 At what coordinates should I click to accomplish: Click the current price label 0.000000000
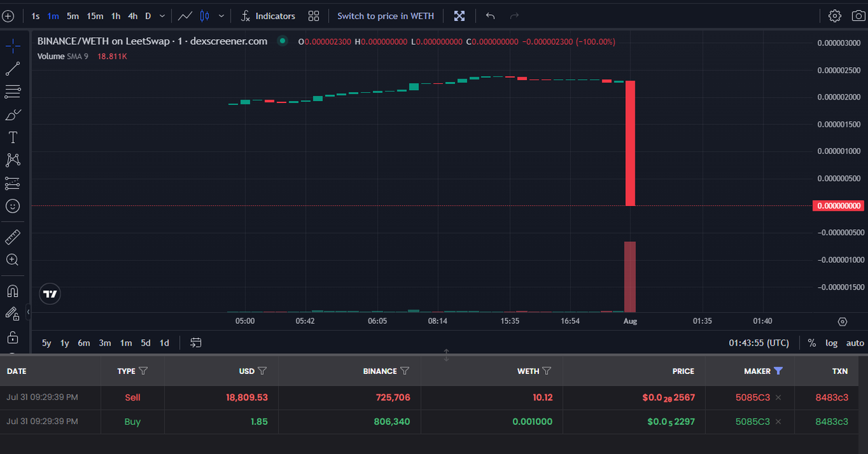coord(838,206)
